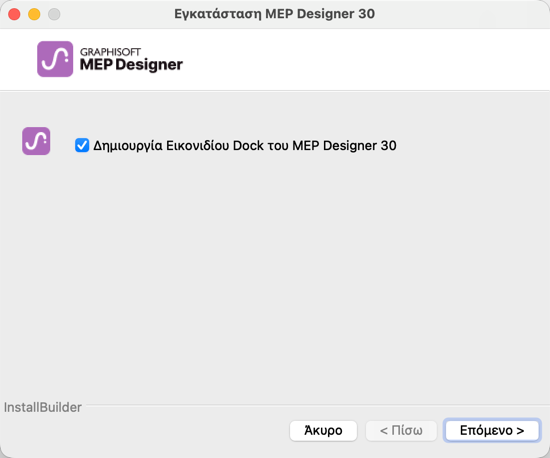Screen dimensions: 550x458
Task: Click the small MEP Designer icon beside checkbox
Action: pos(36,141)
